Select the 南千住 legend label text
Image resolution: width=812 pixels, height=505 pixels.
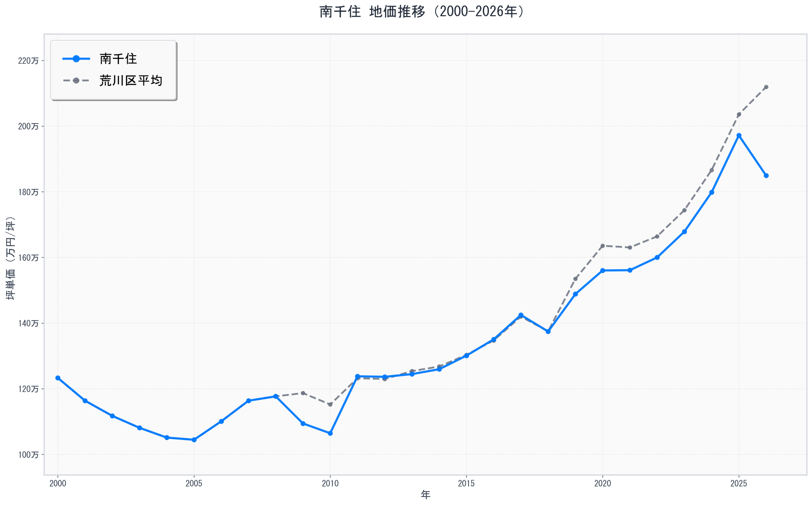coord(118,59)
